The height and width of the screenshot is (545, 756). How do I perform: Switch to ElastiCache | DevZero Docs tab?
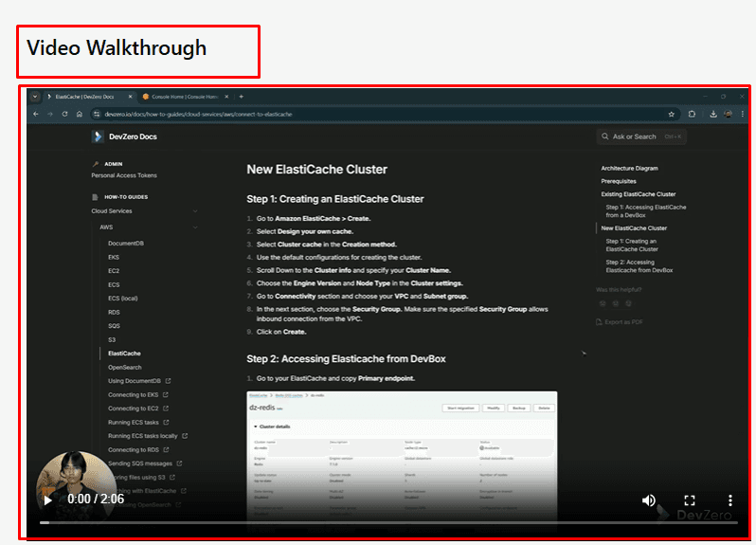(84, 97)
